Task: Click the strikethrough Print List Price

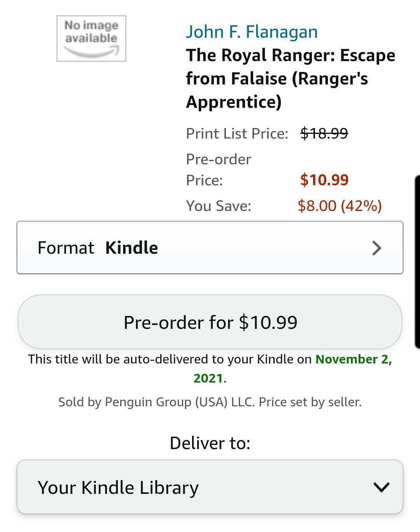Action: pos(324,133)
